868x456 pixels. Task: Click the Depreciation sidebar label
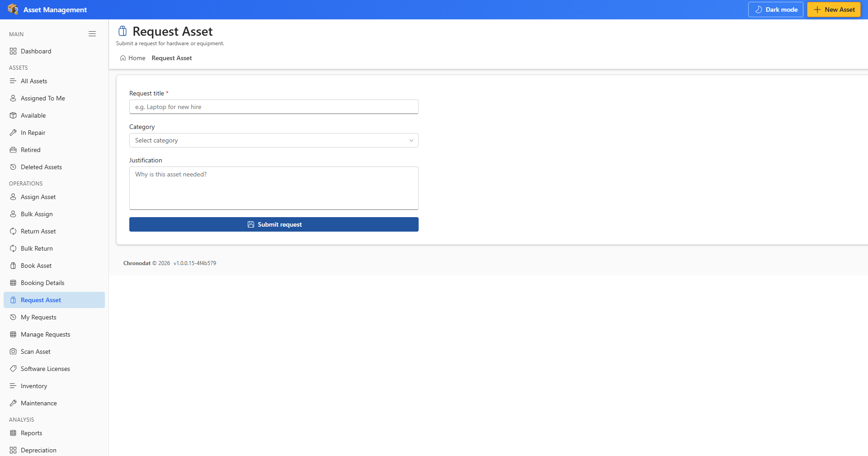coord(39,450)
